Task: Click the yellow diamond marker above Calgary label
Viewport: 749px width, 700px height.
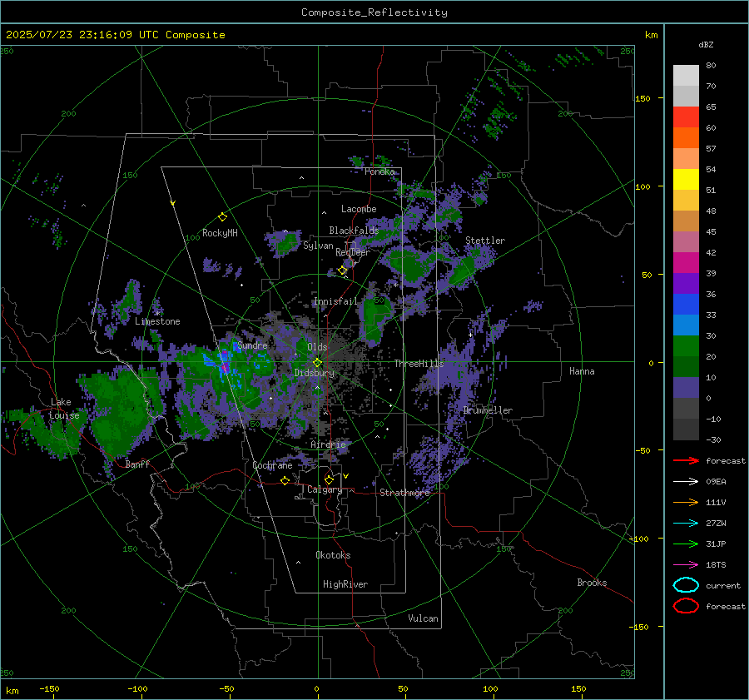Action: click(329, 479)
